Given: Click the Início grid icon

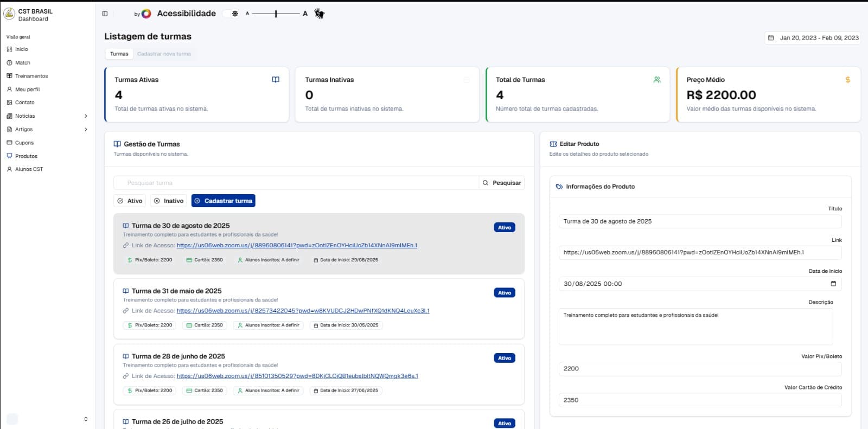Looking at the screenshot, I should tap(9, 49).
